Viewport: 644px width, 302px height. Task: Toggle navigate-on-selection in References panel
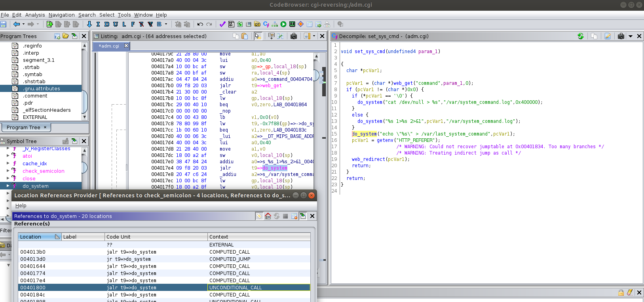click(x=303, y=216)
